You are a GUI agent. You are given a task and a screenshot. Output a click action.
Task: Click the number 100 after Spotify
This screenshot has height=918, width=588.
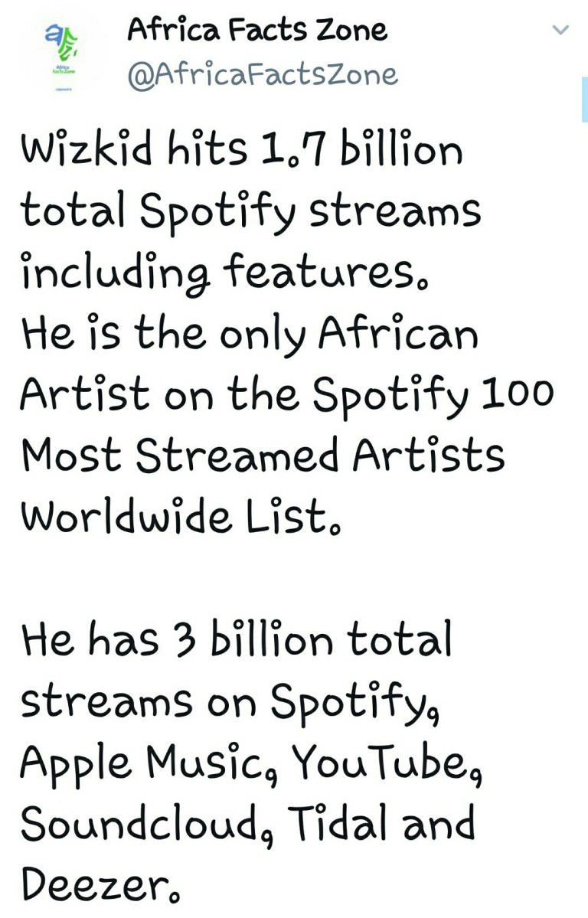(x=517, y=392)
